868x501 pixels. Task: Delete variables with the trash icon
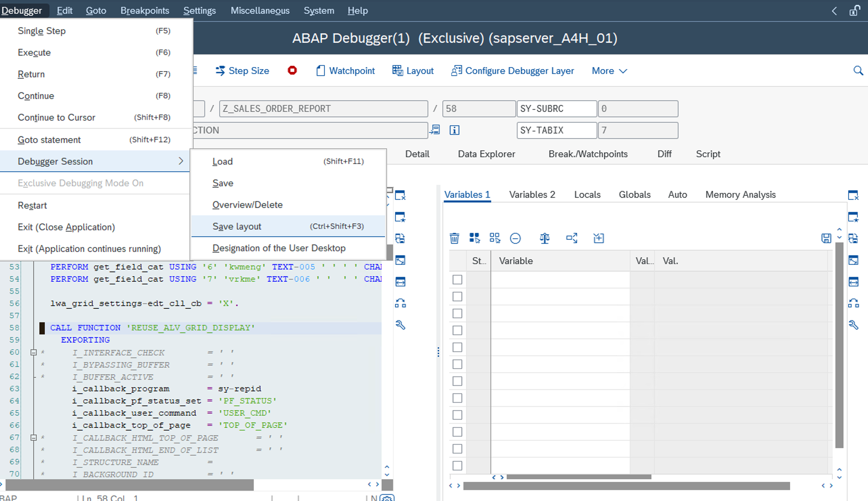[x=454, y=238]
